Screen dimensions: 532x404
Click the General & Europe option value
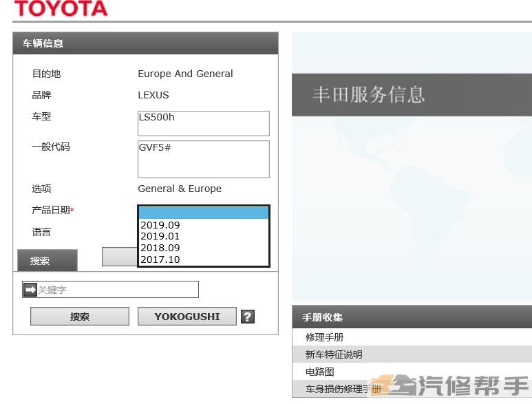pos(180,189)
